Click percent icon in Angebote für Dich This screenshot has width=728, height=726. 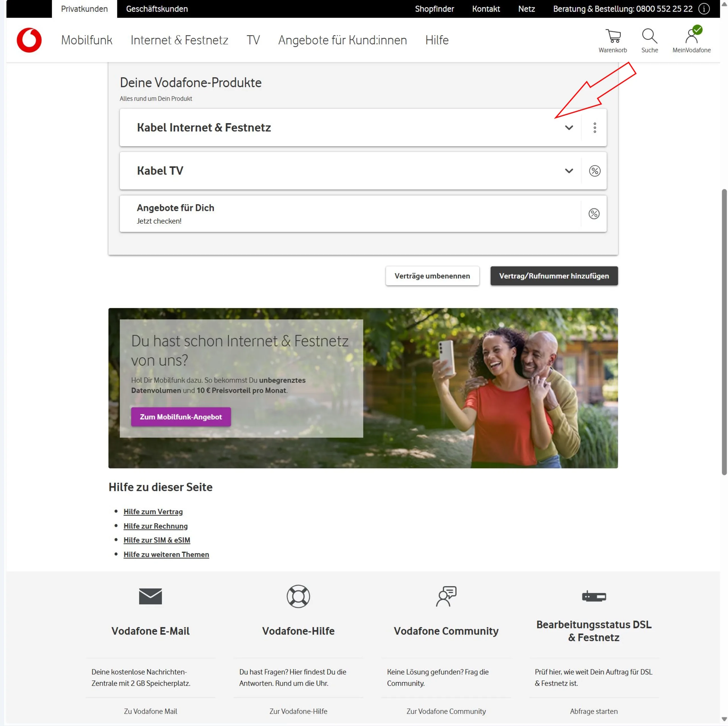tap(594, 214)
